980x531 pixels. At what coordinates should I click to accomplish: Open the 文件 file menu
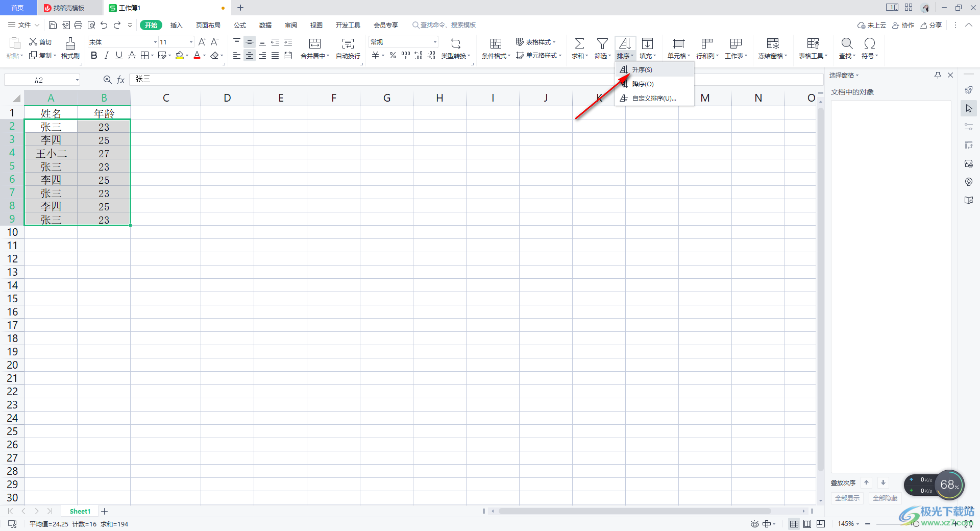coord(24,25)
